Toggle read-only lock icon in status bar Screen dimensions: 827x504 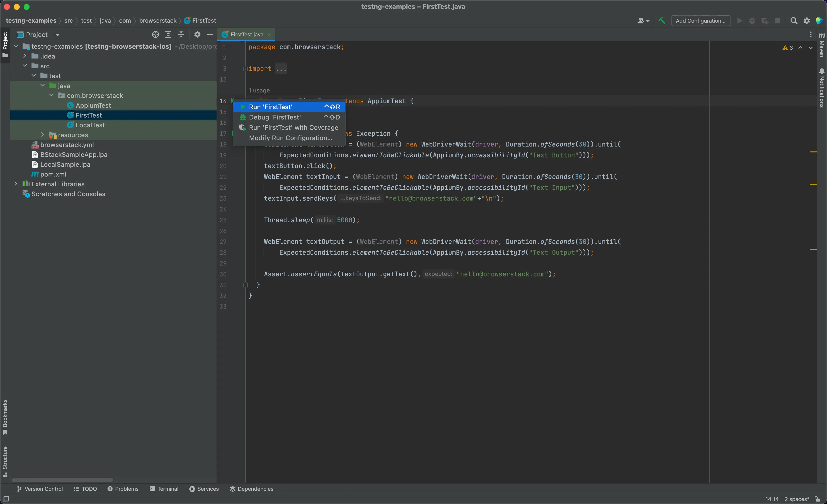pyautogui.click(x=818, y=499)
